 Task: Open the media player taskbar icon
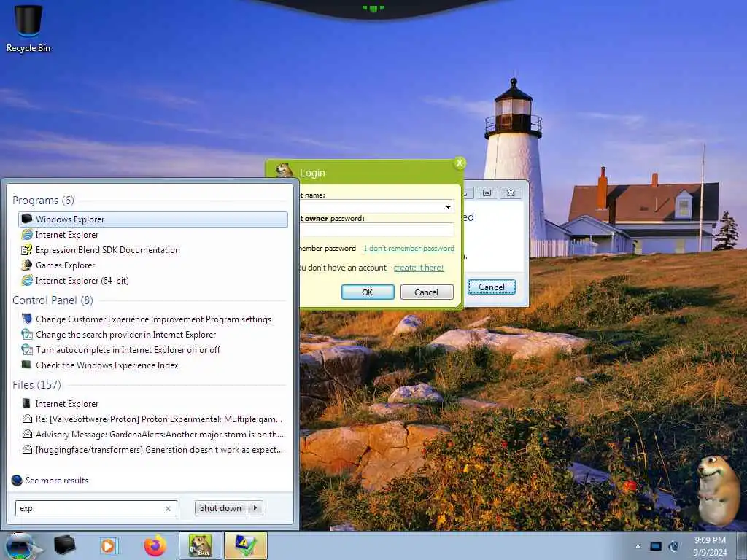click(109, 545)
